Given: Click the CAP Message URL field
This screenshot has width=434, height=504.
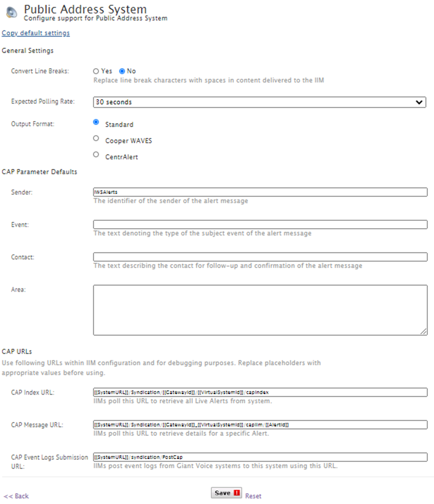Looking at the screenshot, I should (260, 425).
